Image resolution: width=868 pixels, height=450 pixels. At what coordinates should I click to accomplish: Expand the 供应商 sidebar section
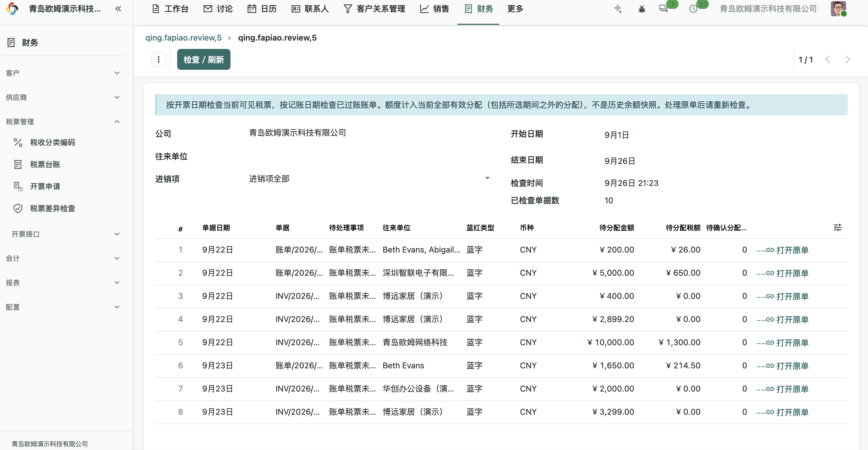pyautogui.click(x=63, y=97)
